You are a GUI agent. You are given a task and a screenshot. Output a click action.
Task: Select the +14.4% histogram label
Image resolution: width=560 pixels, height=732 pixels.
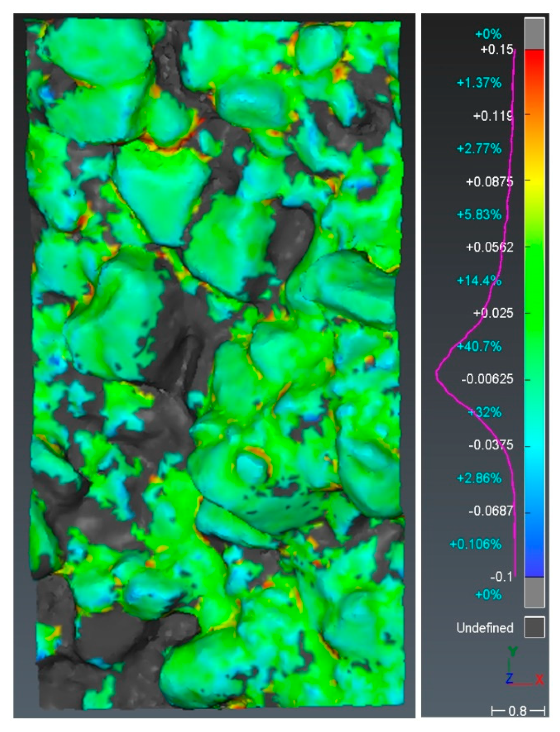point(479,281)
